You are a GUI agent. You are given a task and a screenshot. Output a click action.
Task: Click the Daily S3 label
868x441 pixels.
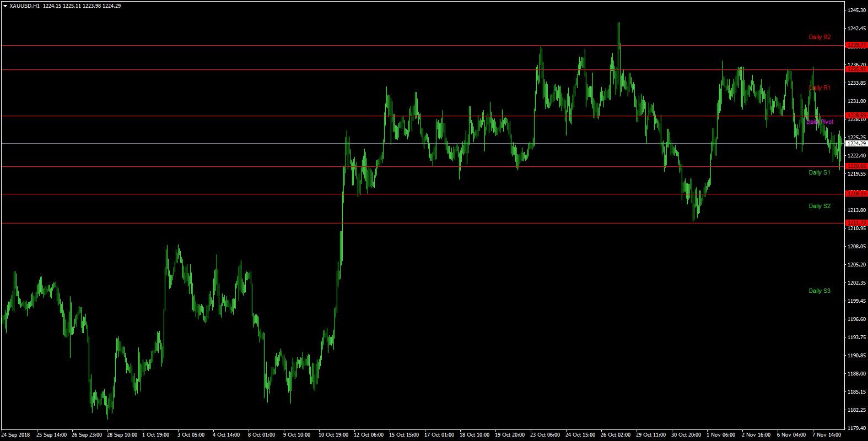click(819, 291)
